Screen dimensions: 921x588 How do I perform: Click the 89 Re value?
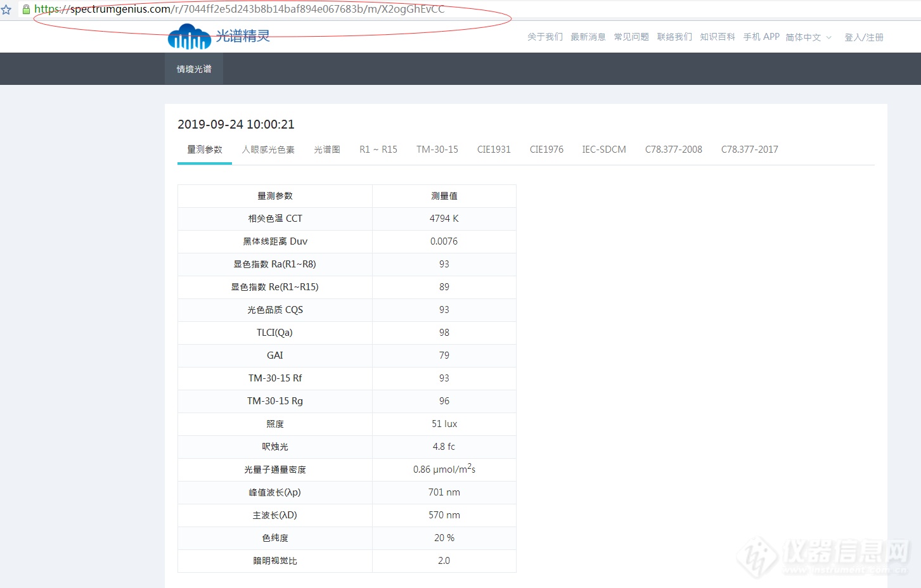pos(444,287)
